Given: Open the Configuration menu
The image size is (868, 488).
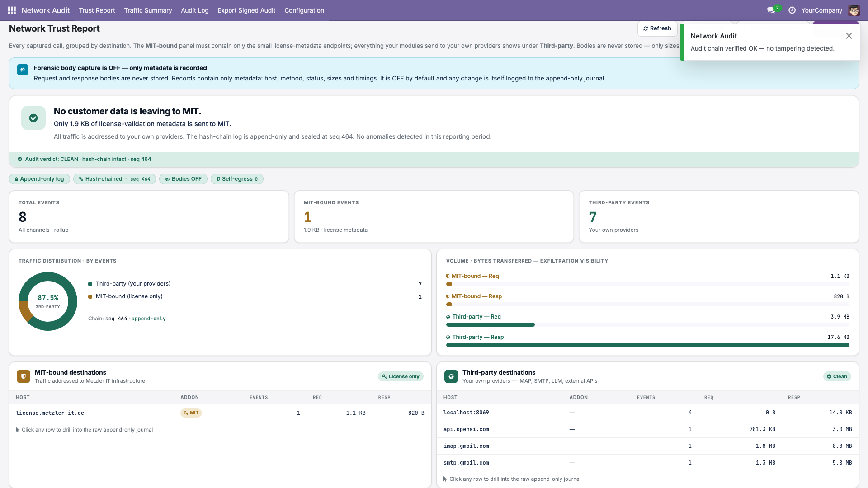Looking at the screenshot, I should pyautogui.click(x=304, y=10).
